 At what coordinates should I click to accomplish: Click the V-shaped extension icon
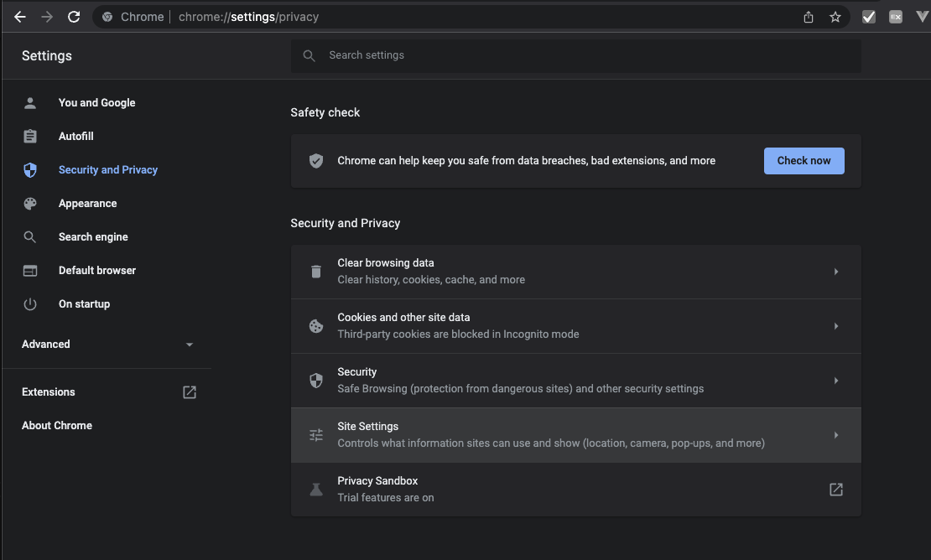(x=922, y=18)
